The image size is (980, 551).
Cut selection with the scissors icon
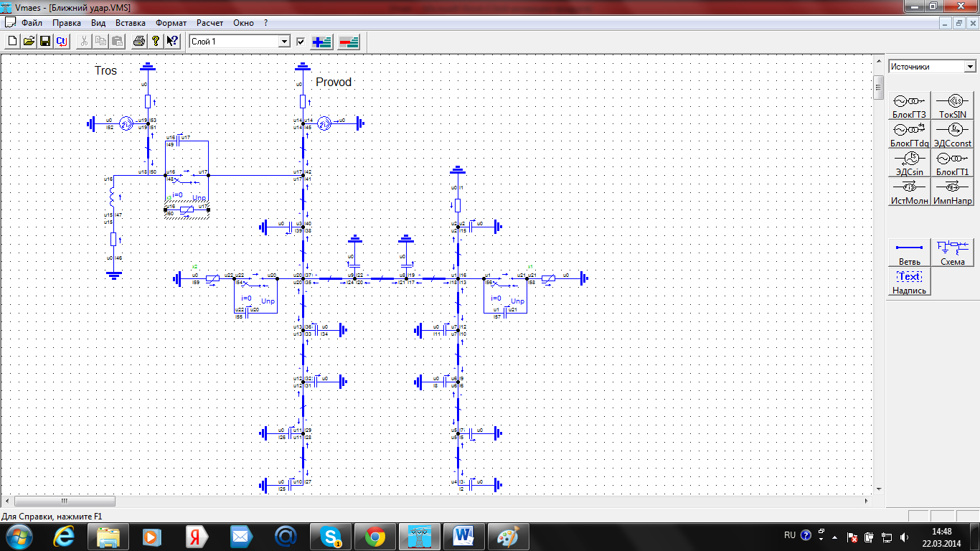[84, 42]
